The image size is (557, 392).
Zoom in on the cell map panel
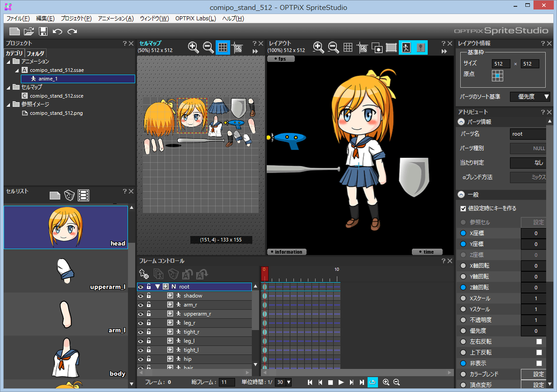193,47
